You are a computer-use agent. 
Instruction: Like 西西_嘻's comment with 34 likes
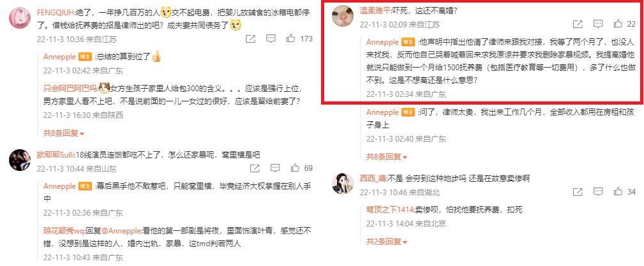618,192
